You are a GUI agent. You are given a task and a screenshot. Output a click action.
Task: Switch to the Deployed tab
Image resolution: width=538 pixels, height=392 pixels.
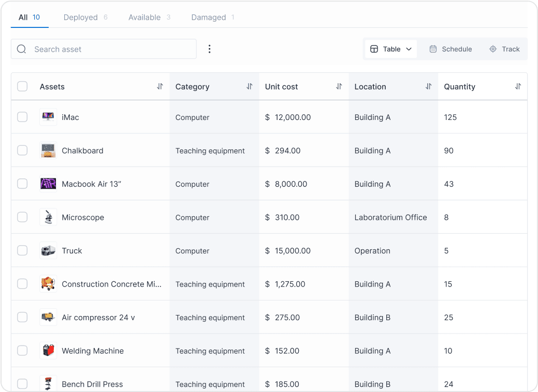81,17
